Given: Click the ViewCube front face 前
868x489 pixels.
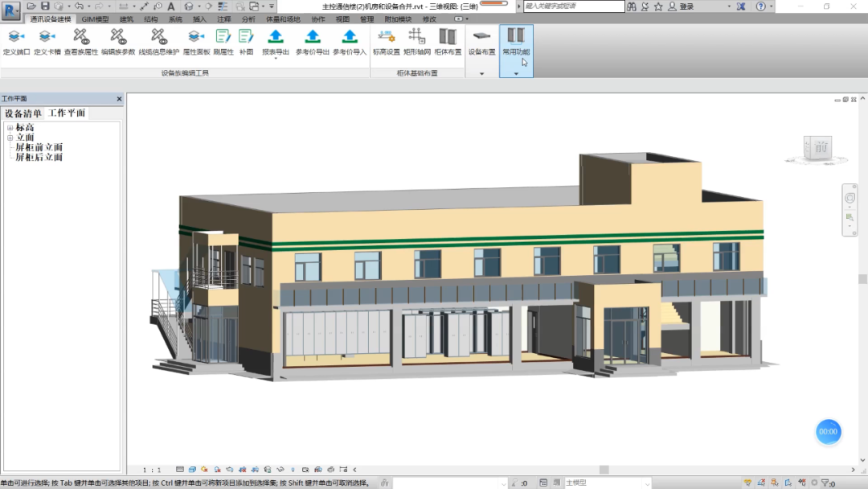Looking at the screenshot, I should [819, 148].
